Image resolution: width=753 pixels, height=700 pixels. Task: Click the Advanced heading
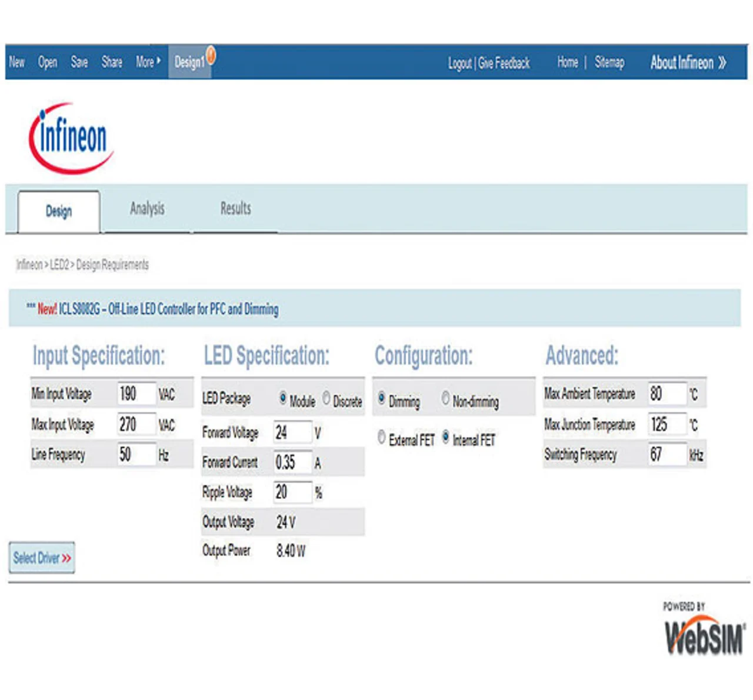(582, 356)
